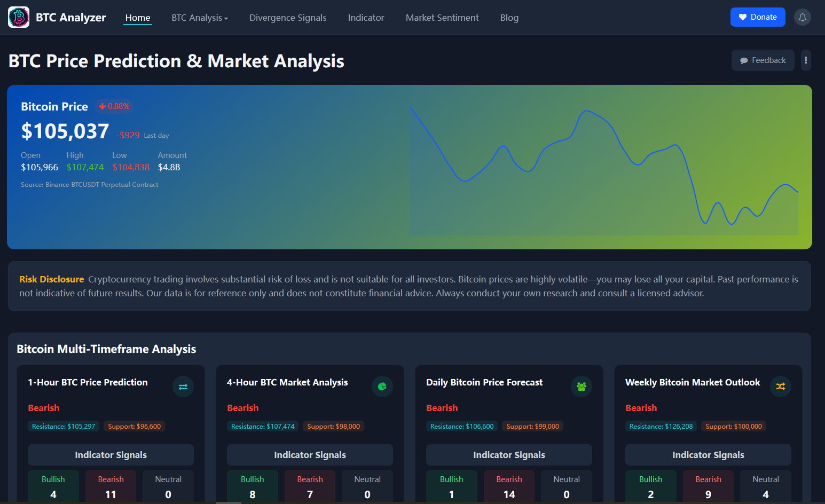Navigate to the Market Sentiment section
Screen dimensions: 825x504
click(x=442, y=18)
